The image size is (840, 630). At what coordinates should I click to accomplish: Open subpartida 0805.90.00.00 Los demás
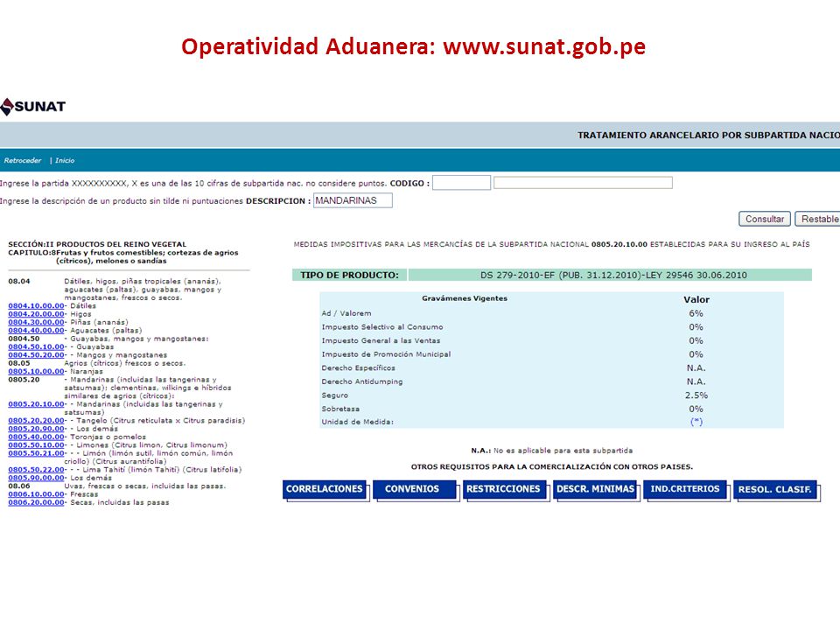[37, 478]
